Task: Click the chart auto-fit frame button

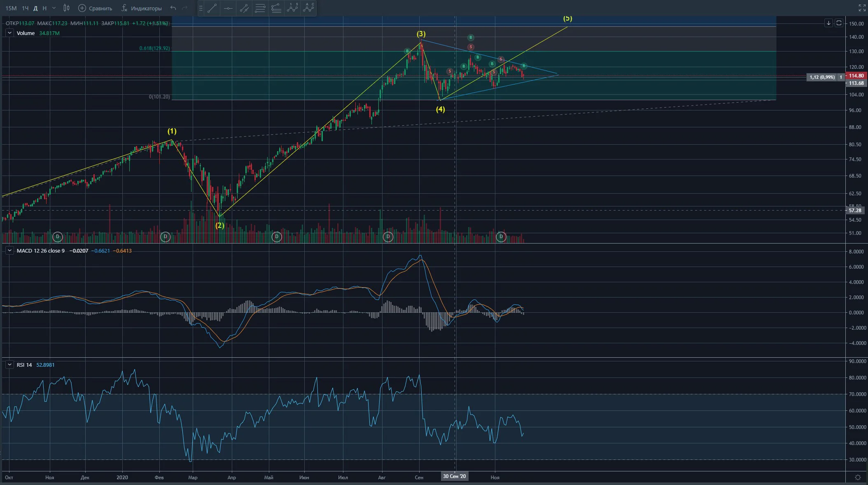Action: 839,23
